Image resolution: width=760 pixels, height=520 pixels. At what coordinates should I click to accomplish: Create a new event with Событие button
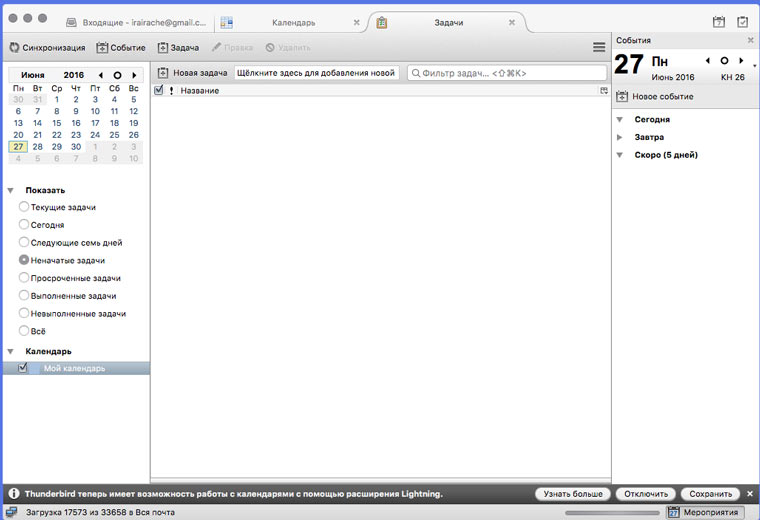tap(121, 47)
